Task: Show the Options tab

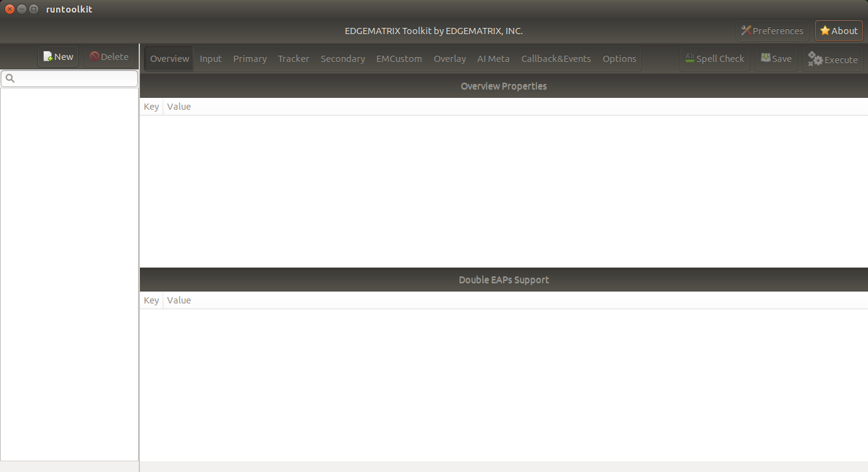Action: click(619, 59)
